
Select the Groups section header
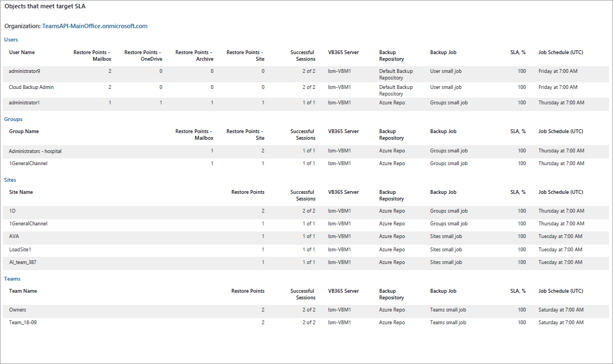pos(13,119)
